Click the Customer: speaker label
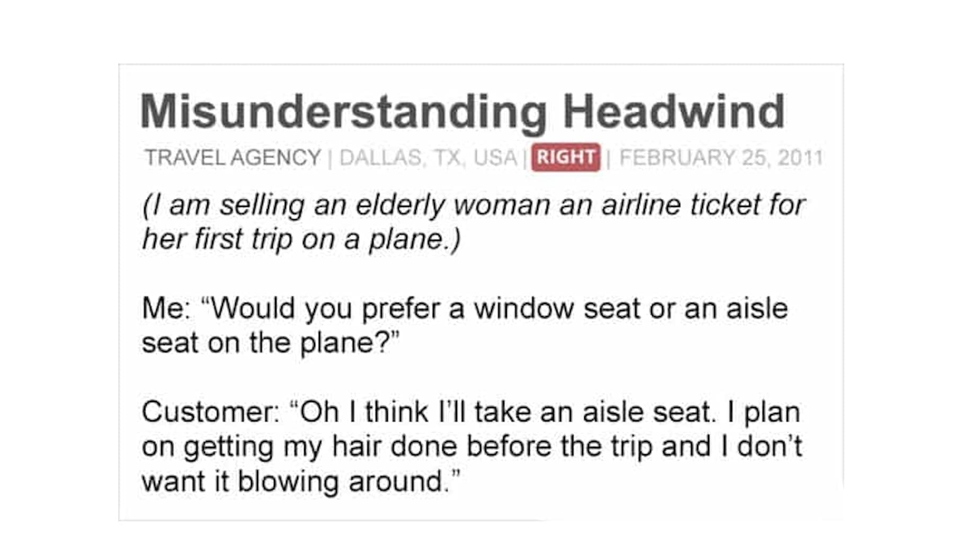963x560 pixels. [x=211, y=412]
